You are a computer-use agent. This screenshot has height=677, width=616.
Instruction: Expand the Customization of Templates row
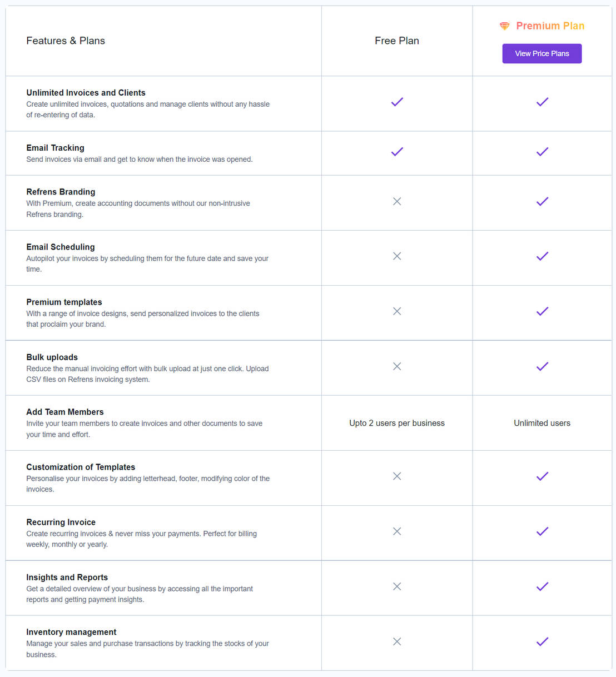[x=81, y=467]
